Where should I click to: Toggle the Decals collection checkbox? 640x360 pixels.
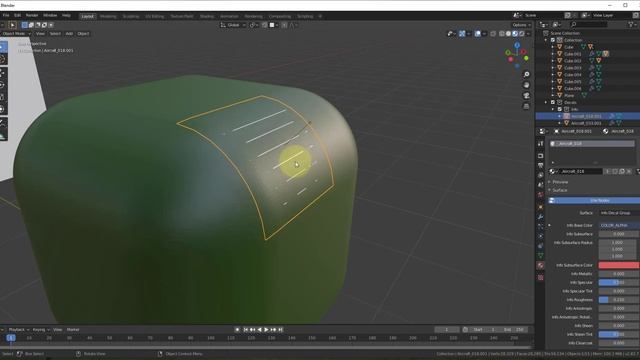[x=553, y=102]
